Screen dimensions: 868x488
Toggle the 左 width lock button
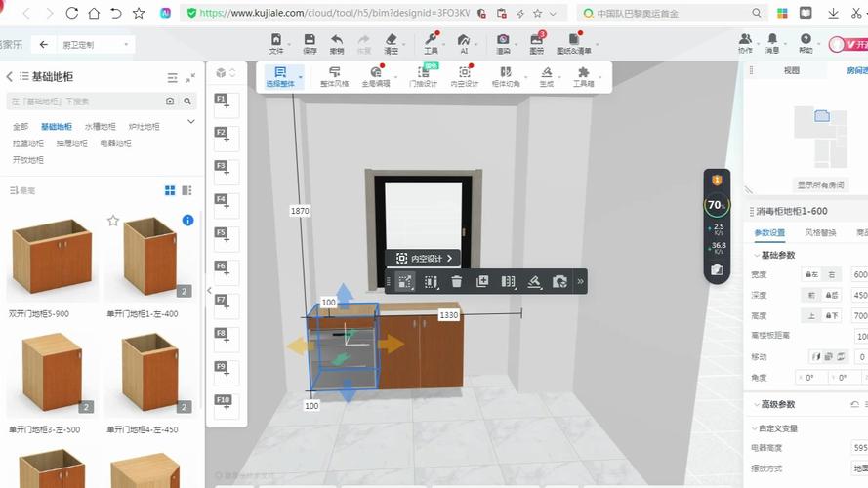(809, 274)
